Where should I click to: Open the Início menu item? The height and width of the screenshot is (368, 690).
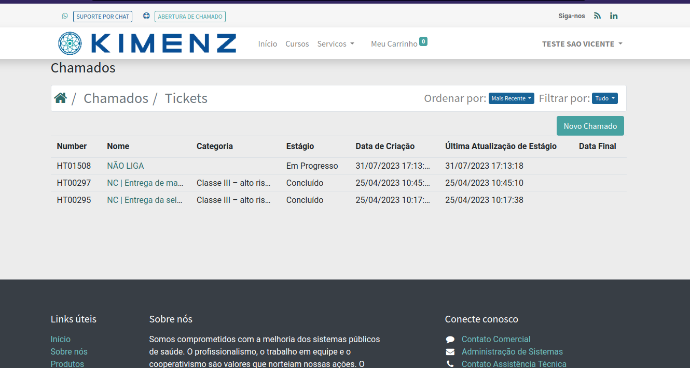coord(268,44)
